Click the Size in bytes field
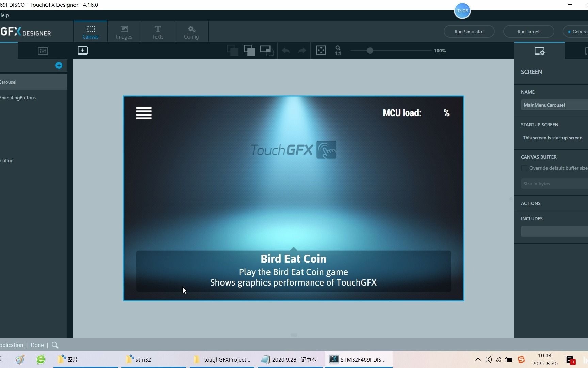The image size is (588, 368). (x=554, y=184)
